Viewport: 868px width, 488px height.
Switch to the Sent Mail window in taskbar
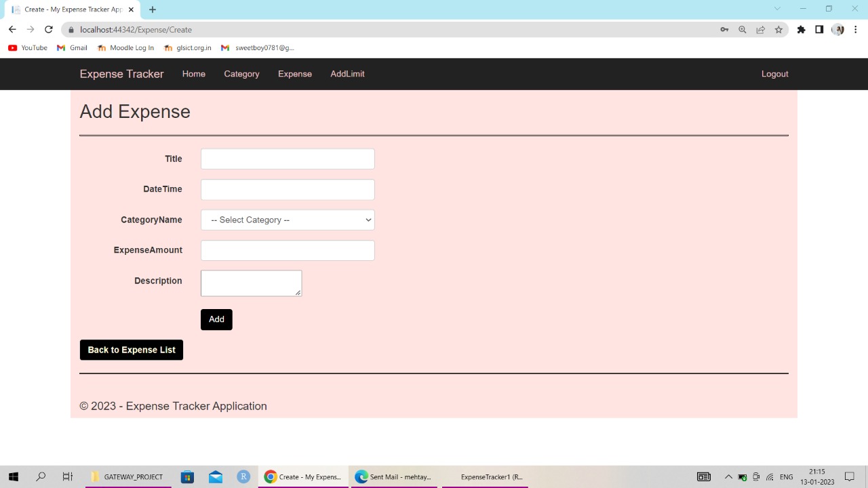393,476
